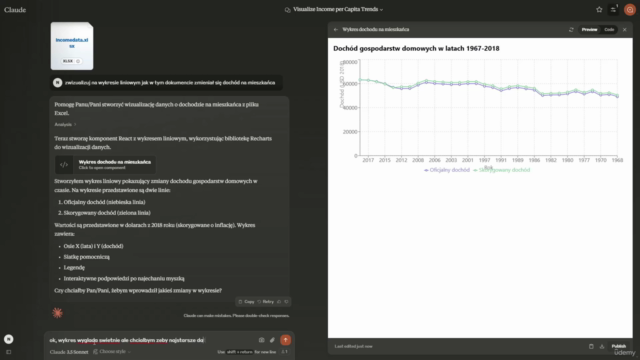Viewport: 640px width, 360px height.
Task: Click list item Oficjalny dochód (niebieska linia)
Action: coord(104,202)
